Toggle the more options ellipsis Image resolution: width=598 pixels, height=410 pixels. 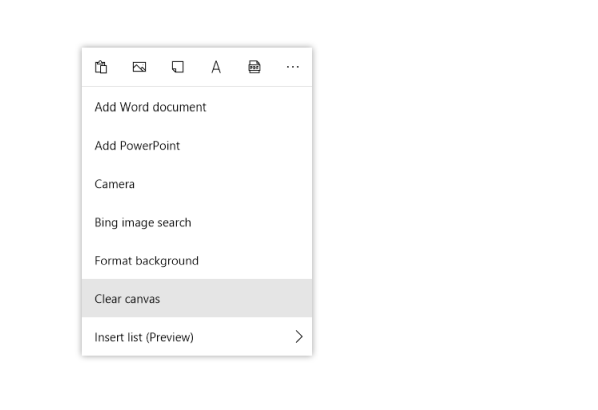(293, 67)
